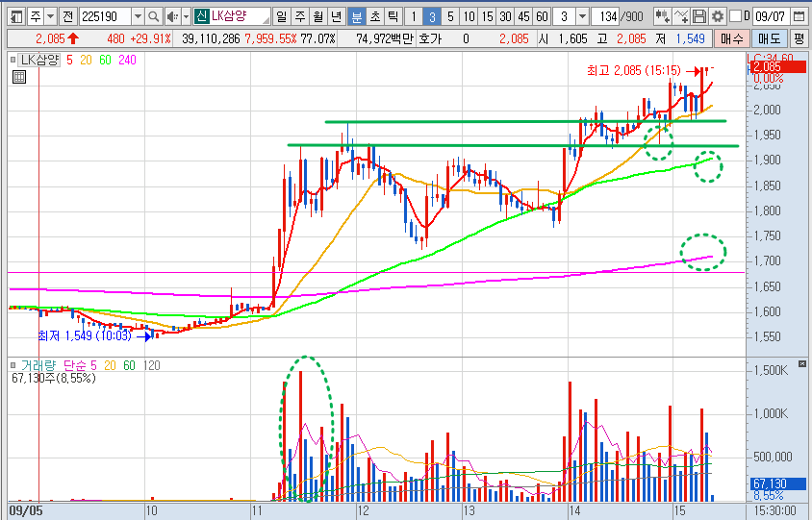Select the 초 seconds chart tab
This screenshot has width=812, height=520.
pos(374,17)
